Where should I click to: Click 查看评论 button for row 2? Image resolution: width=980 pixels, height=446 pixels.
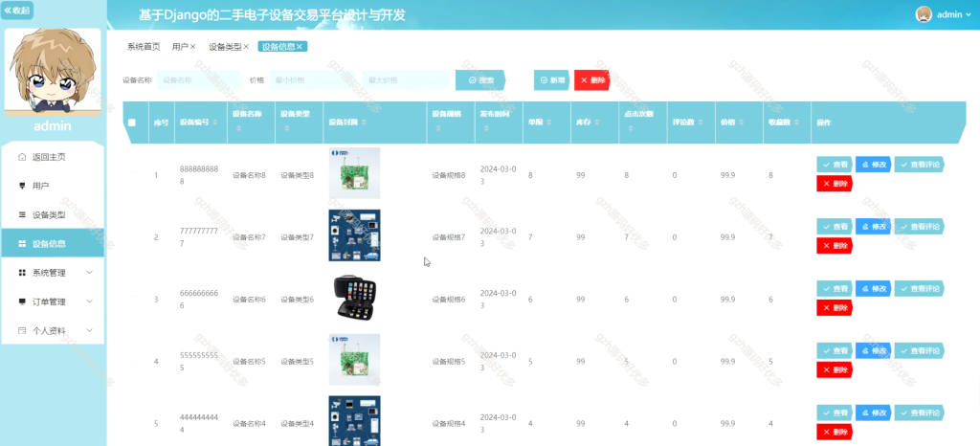point(920,226)
